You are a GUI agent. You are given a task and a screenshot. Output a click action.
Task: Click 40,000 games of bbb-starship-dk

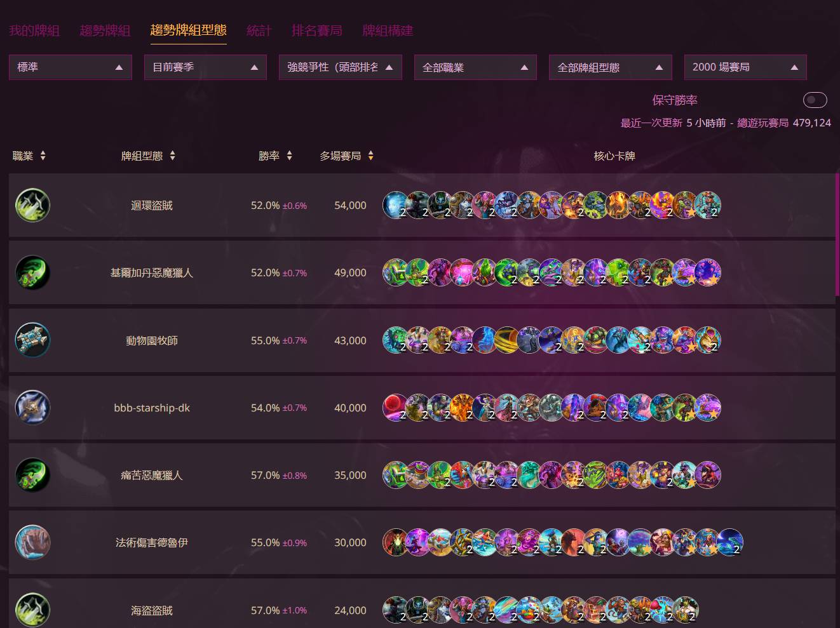pyautogui.click(x=350, y=408)
